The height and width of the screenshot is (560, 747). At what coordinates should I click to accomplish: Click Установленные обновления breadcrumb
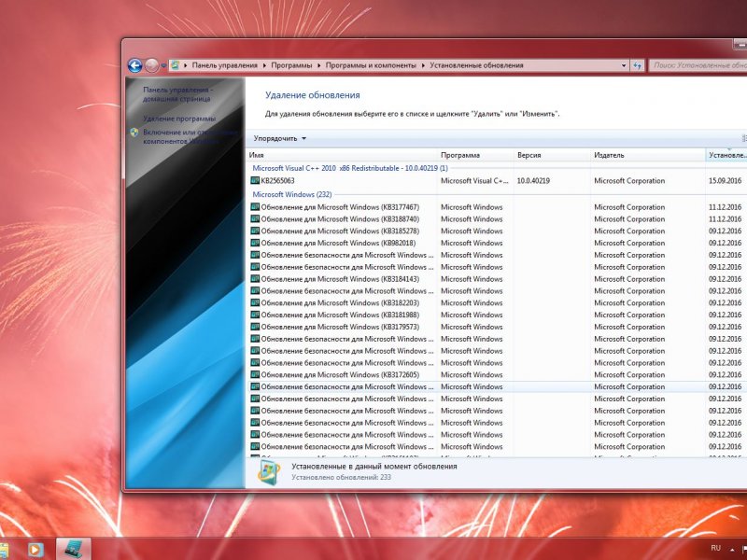coord(476,65)
